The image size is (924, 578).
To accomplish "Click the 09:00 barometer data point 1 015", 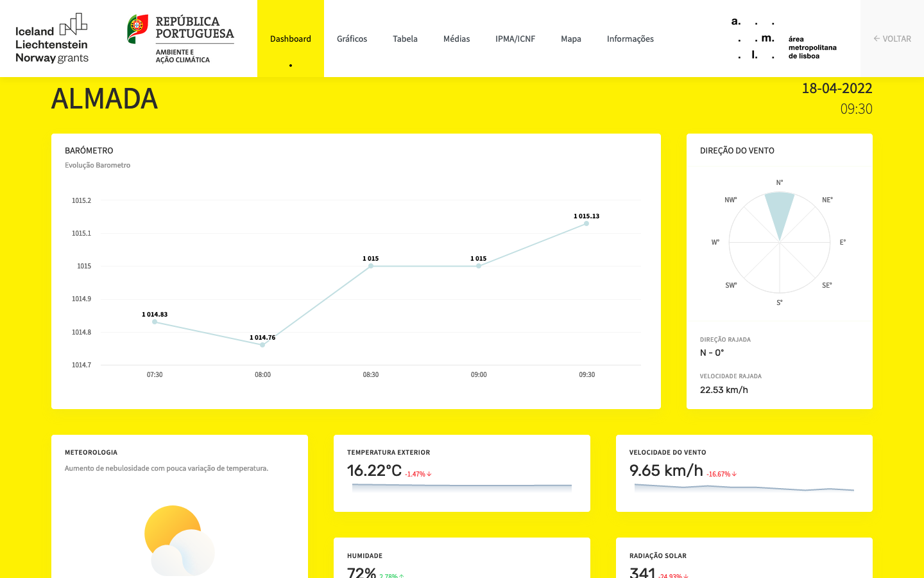I will (x=479, y=266).
